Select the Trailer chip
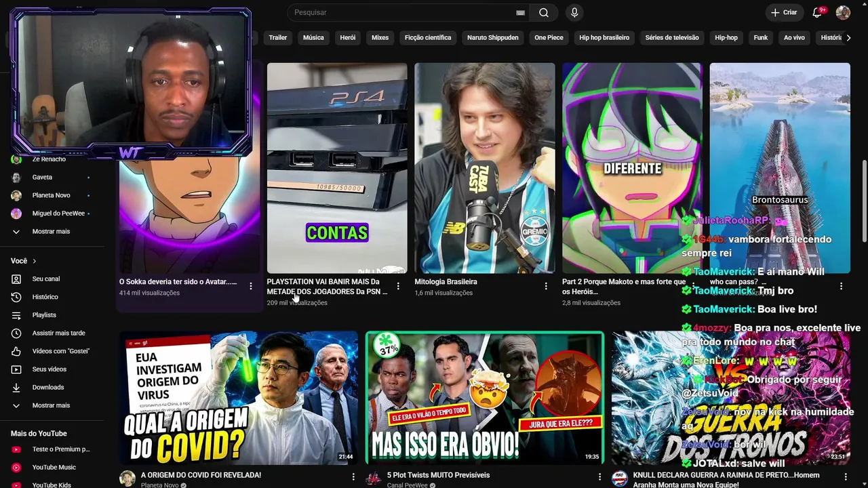 coord(278,38)
